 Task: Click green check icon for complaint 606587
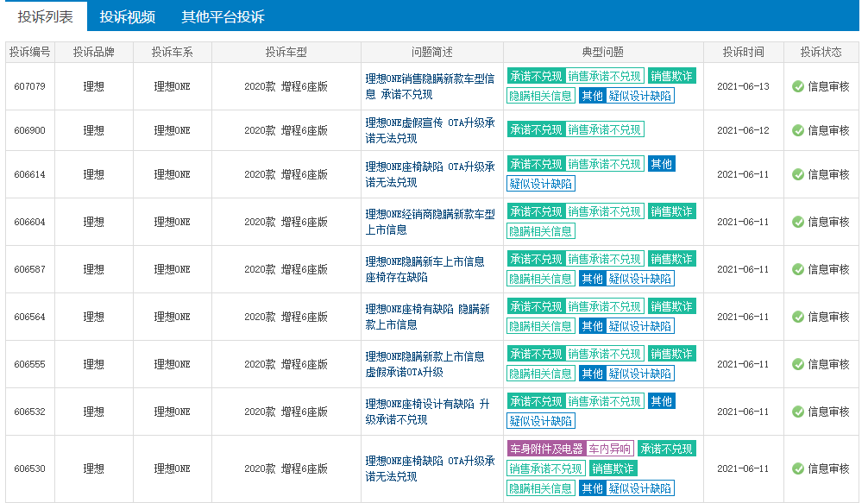798,269
